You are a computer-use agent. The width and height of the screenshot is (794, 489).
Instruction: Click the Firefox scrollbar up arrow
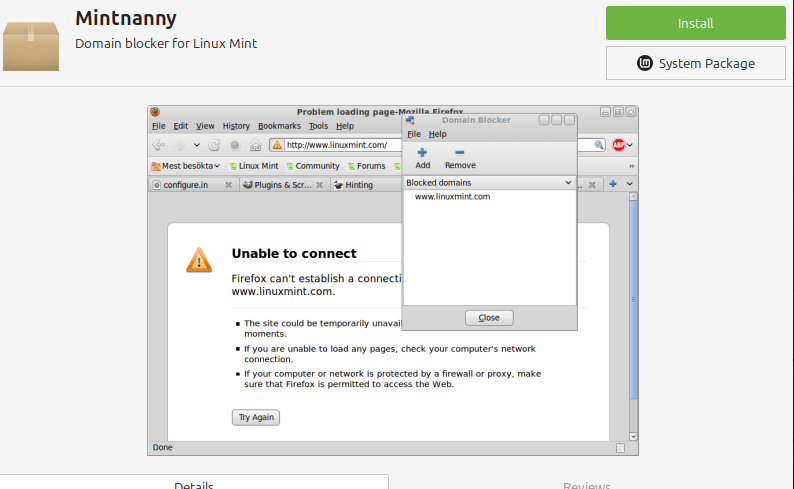(x=633, y=196)
